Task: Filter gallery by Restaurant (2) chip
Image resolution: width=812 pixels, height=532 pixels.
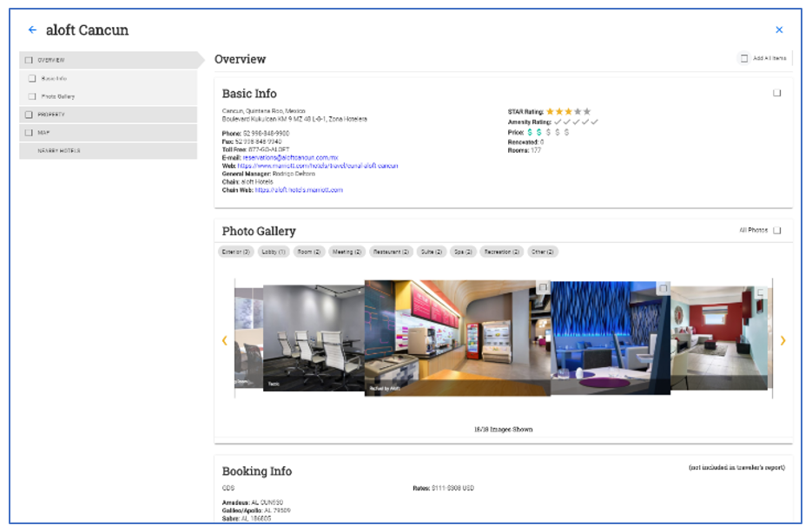Action: (391, 252)
